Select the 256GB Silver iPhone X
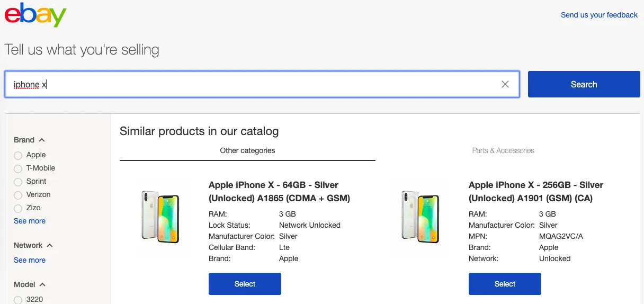 click(x=505, y=284)
